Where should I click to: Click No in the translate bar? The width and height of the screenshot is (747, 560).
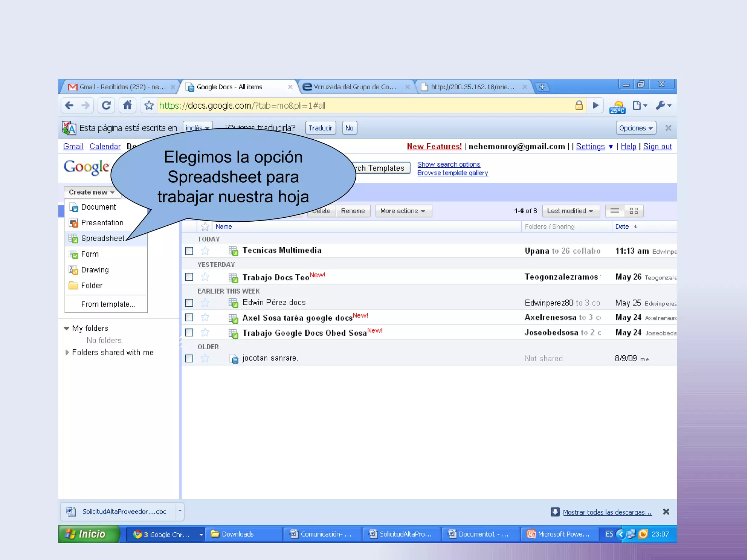(349, 128)
